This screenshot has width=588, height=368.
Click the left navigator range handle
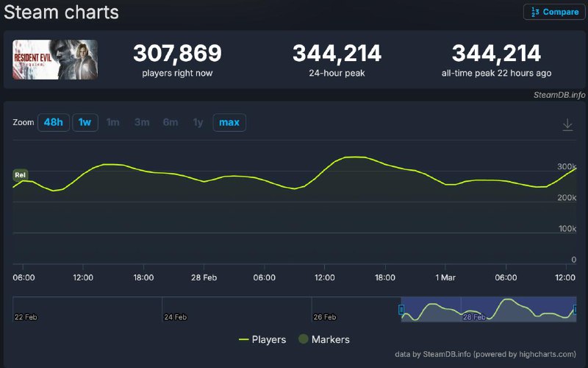click(401, 310)
